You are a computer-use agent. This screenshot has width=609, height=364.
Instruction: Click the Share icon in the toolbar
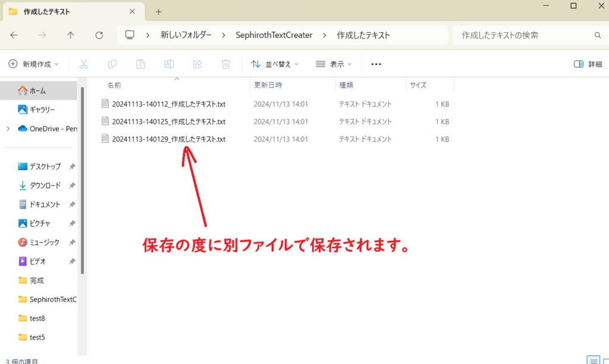197,64
